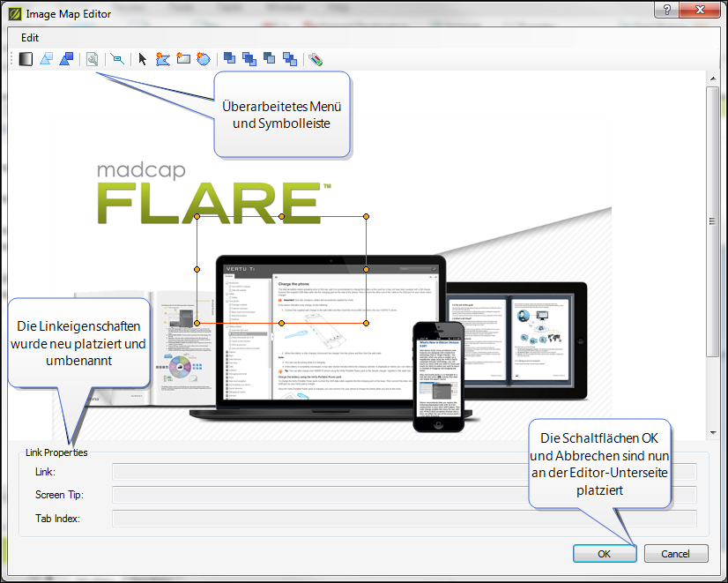Click the light outlined shapes toolbar icon
Screen dimensions: 728x583
47,59
